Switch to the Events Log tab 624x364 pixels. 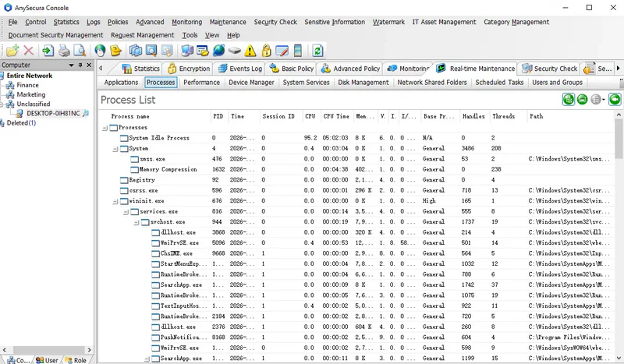240,69
